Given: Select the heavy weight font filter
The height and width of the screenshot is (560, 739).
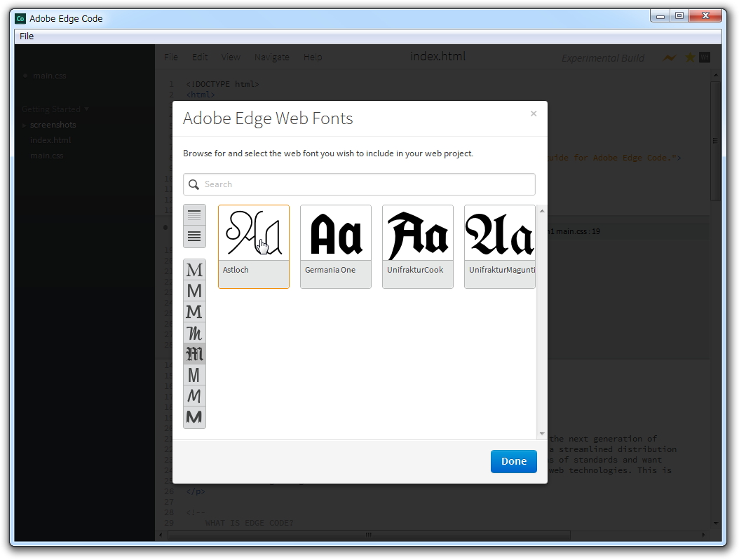Looking at the screenshot, I should 194,417.
